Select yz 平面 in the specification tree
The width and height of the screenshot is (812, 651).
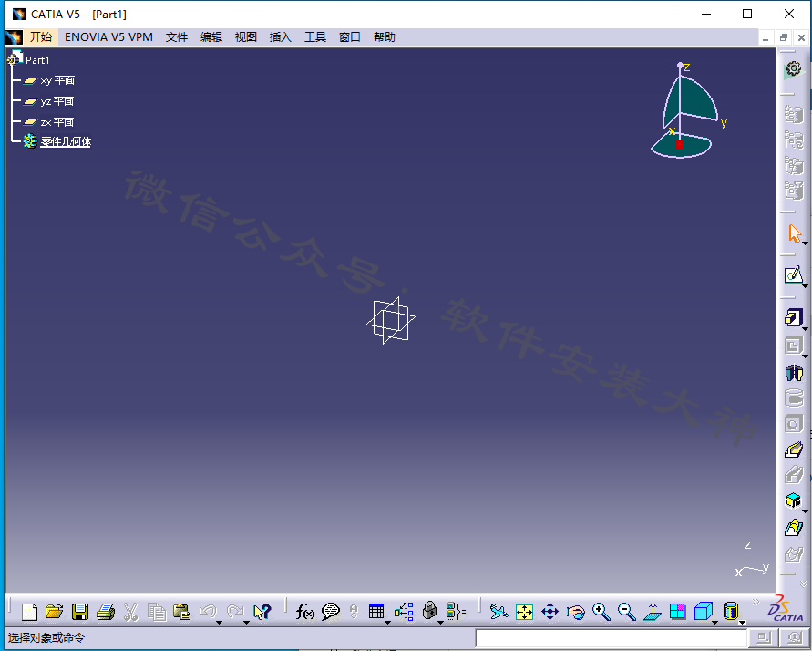click(x=57, y=101)
